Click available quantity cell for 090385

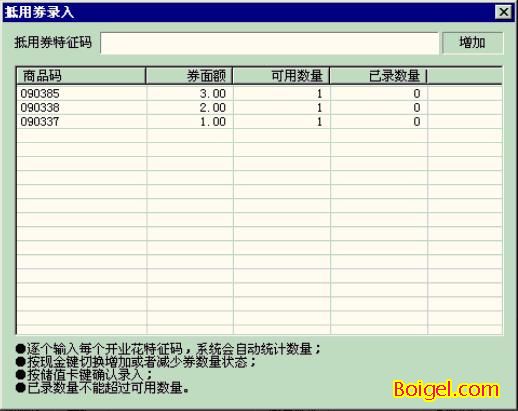(282, 93)
